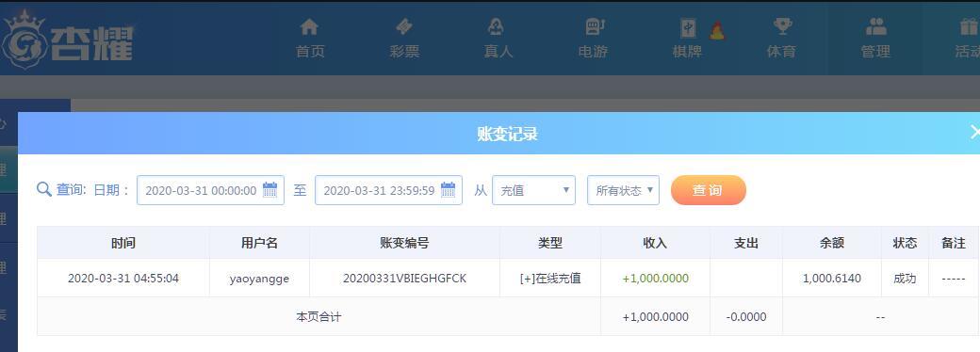Open the 彩票 lottery ticket icon
980x352 pixels.
[x=403, y=27]
